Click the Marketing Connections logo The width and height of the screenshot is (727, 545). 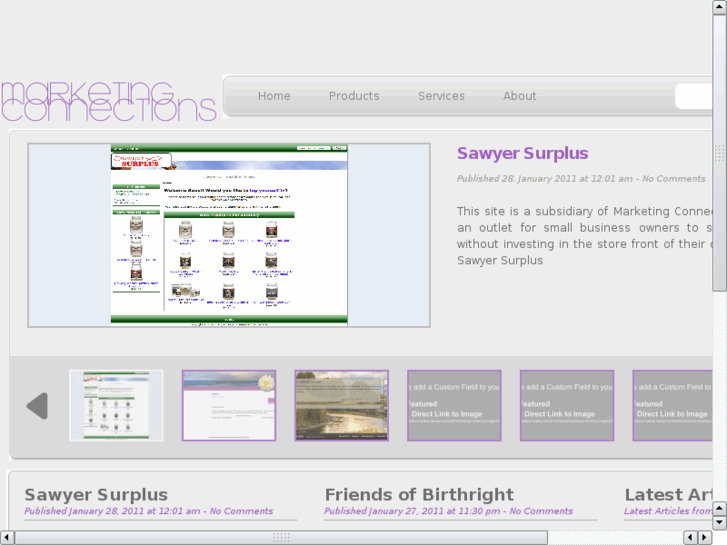(x=108, y=102)
